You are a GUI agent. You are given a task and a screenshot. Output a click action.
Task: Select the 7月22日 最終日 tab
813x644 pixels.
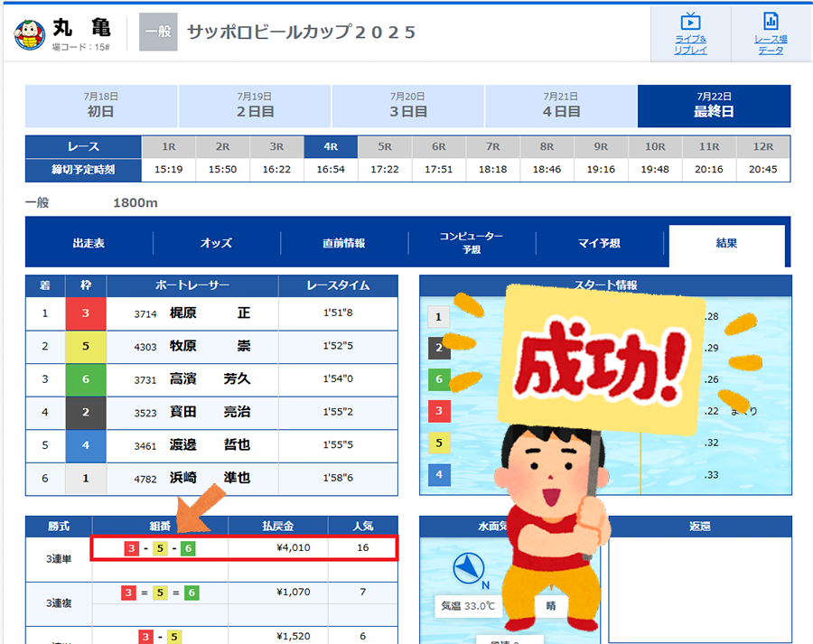coord(714,106)
